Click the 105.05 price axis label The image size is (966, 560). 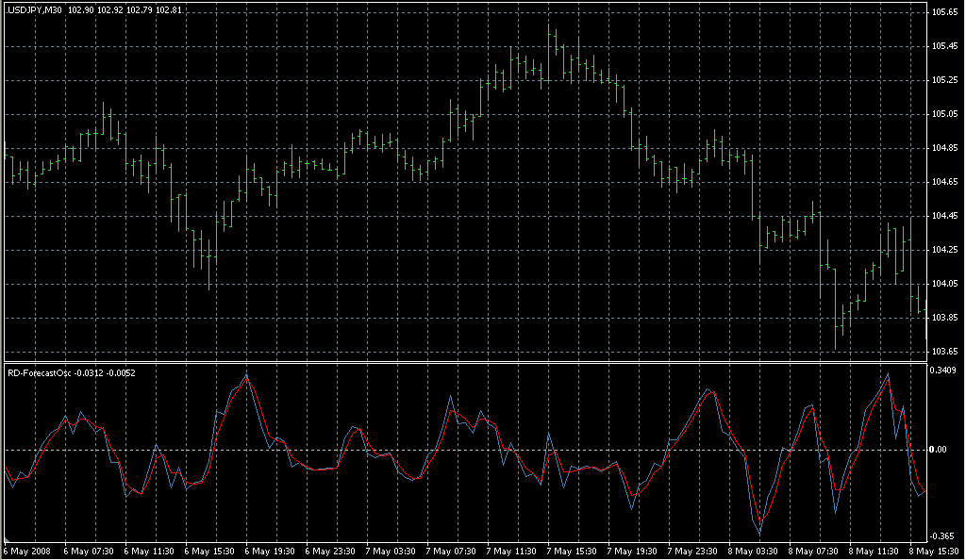pyautogui.click(x=944, y=114)
